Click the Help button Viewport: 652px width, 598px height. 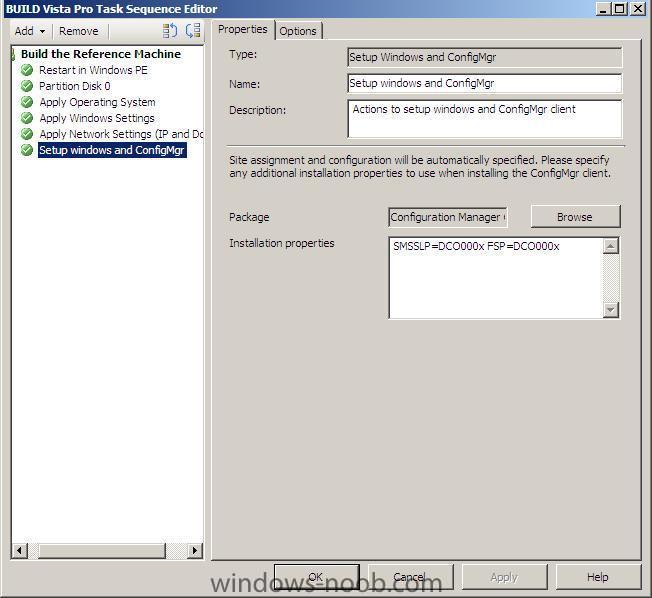[x=598, y=577]
